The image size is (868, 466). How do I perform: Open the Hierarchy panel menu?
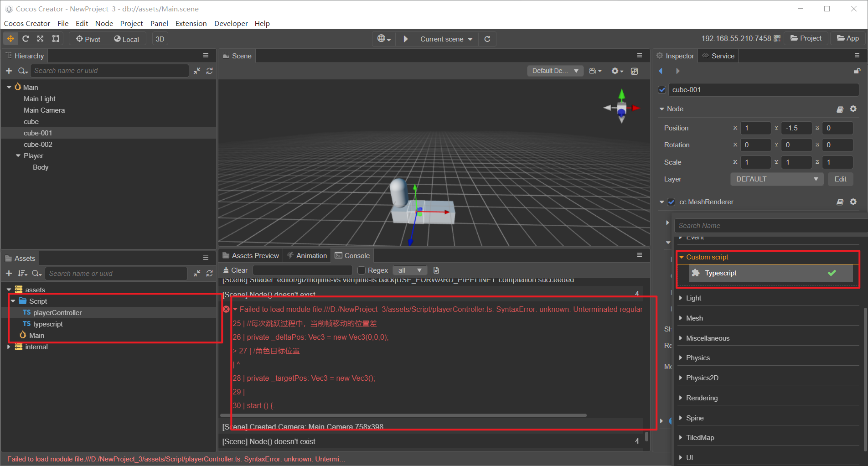206,55
